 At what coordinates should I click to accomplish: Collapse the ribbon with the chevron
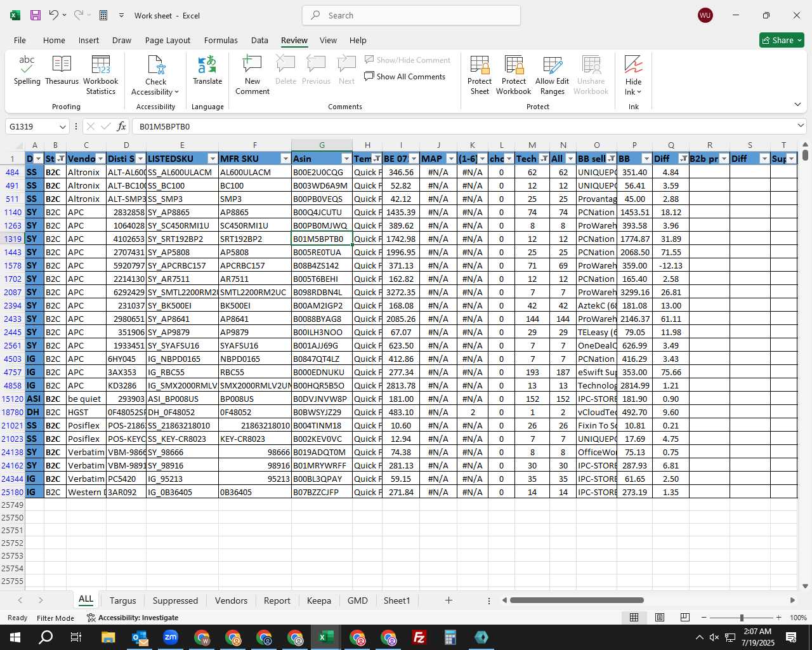click(x=797, y=104)
